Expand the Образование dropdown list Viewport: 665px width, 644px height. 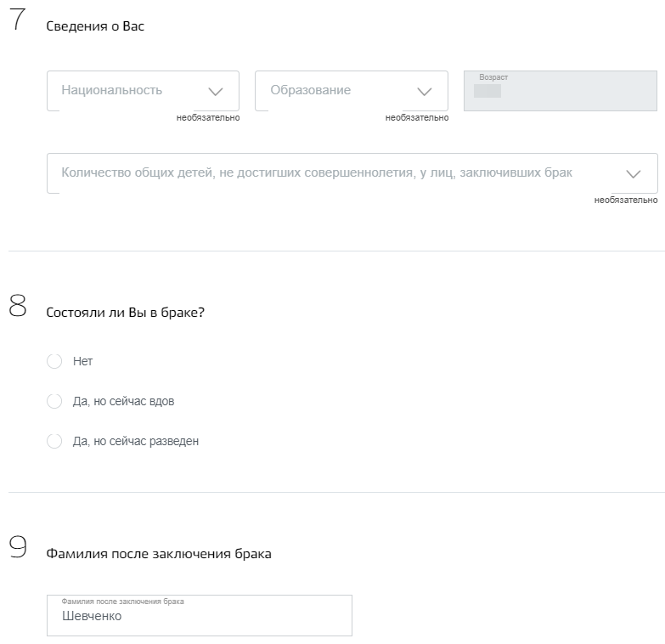coord(340,90)
